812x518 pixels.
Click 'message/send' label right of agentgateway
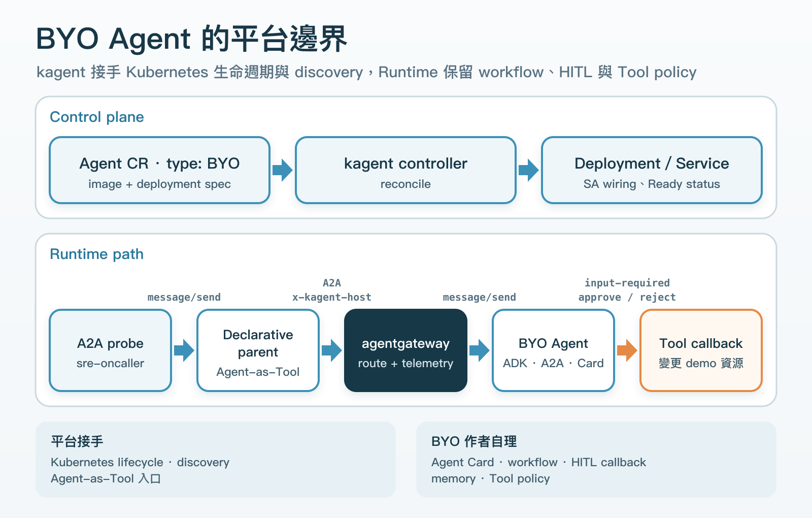tap(480, 297)
